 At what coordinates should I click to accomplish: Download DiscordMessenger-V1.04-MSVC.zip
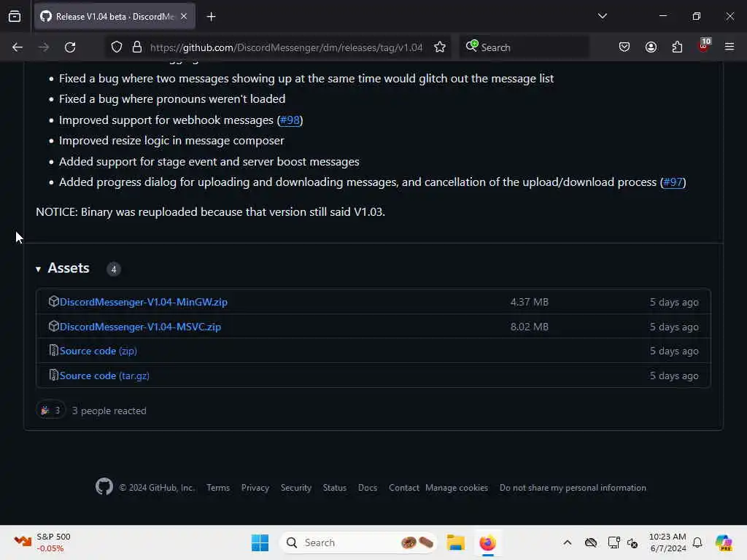coord(140,327)
